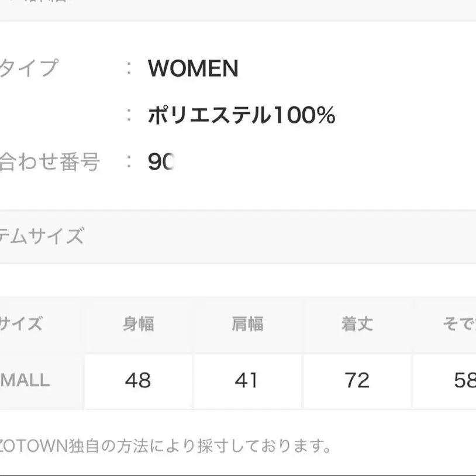
Task: Click the WOMEN type value
Action: click(193, 69)
